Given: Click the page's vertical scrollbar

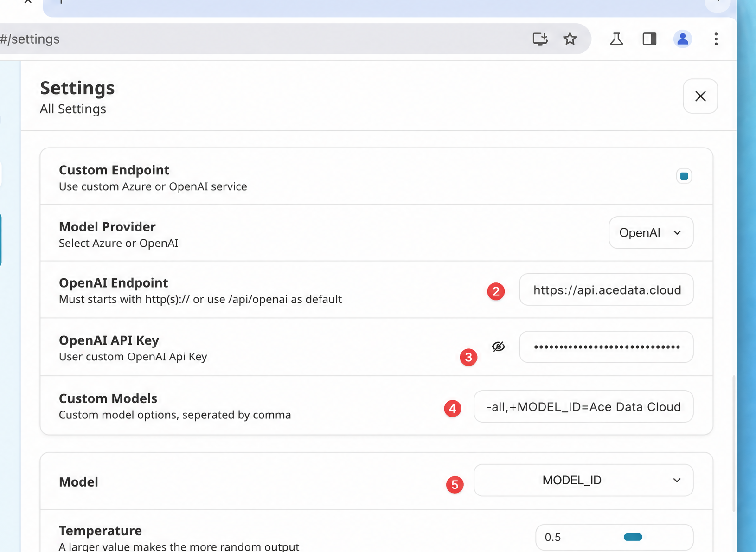Looking at the screenshot, I should tap(734, 443).
